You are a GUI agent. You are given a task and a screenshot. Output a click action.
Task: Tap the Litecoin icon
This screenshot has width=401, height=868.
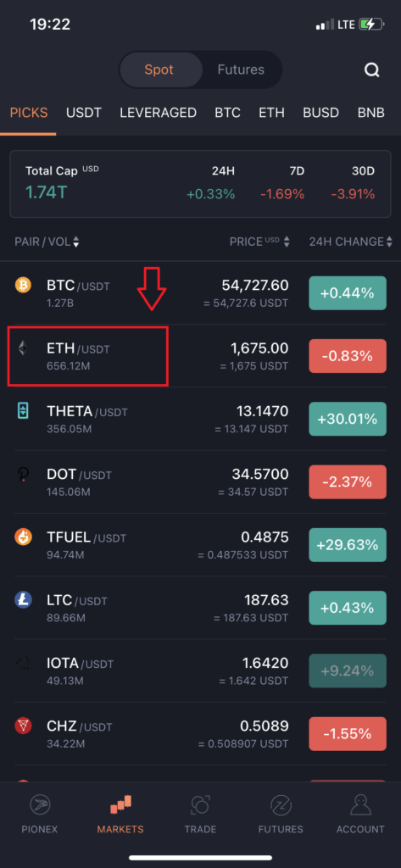pos(23,600)
